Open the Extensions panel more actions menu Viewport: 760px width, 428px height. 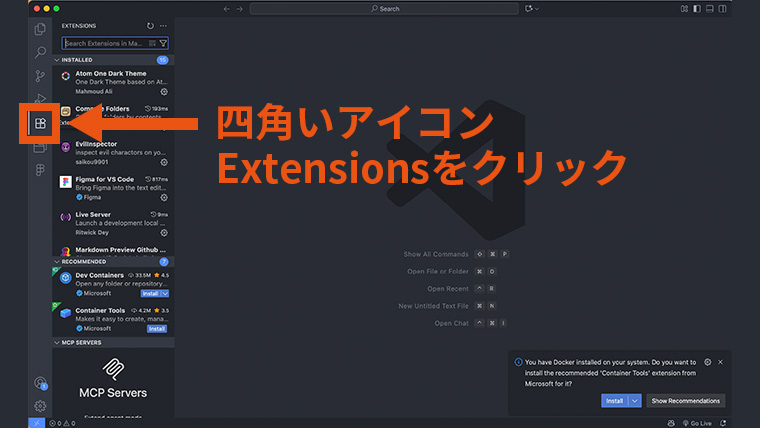164,25
